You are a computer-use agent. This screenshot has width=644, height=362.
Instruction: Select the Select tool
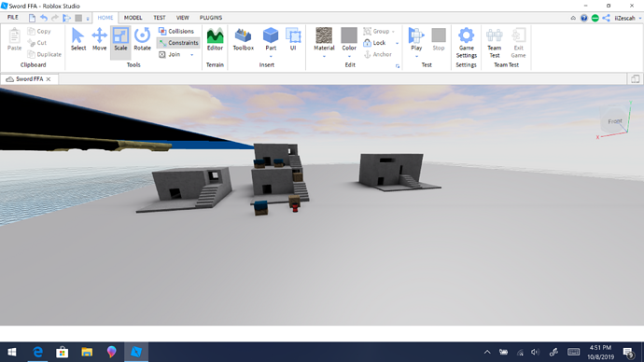click(x=78, y=40)
